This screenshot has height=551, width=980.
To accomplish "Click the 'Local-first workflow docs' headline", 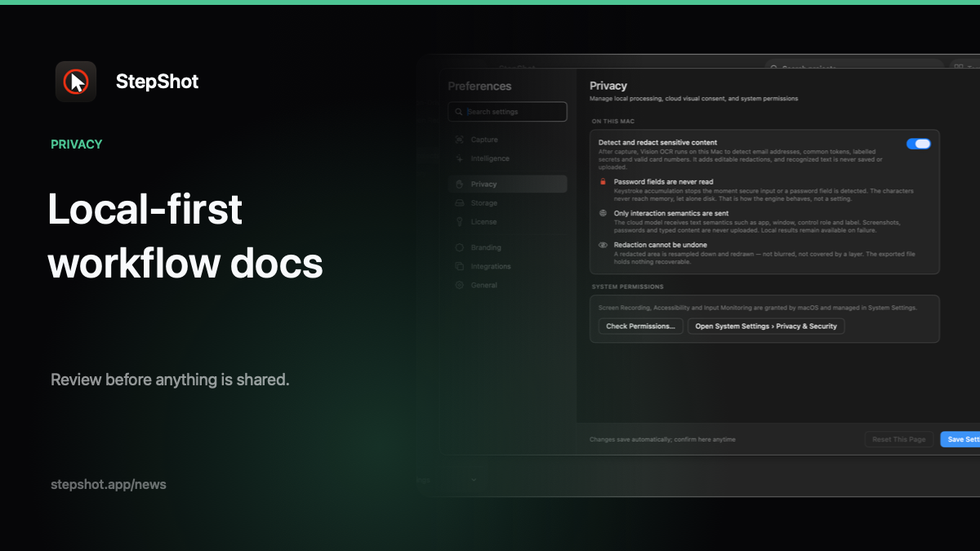I will [x=185, y=236].
